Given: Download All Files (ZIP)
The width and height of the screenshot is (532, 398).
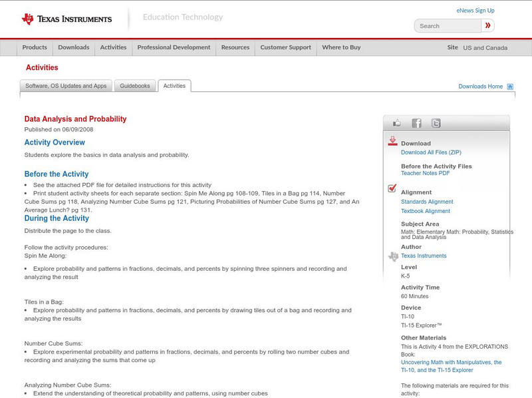Looking at the screenshot, I should (x=430, y=150).
